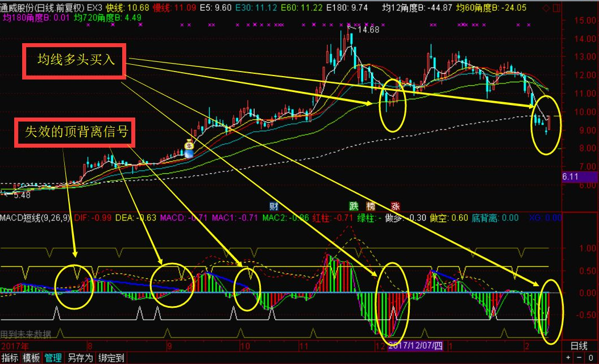The height and width of the screenshot is (364, 599).
Task: Click the 14.68 high price label
Action: pyautogui.click(x=369, y=30)
